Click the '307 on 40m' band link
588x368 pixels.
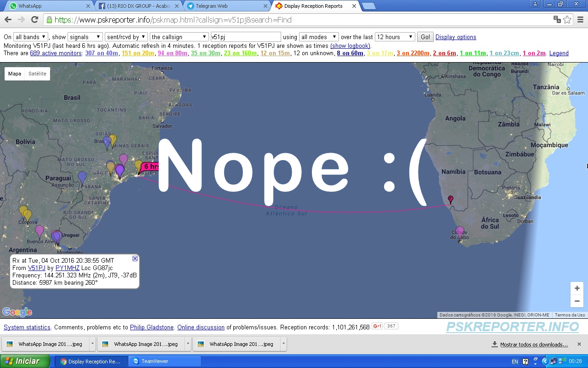coord(102,53)
